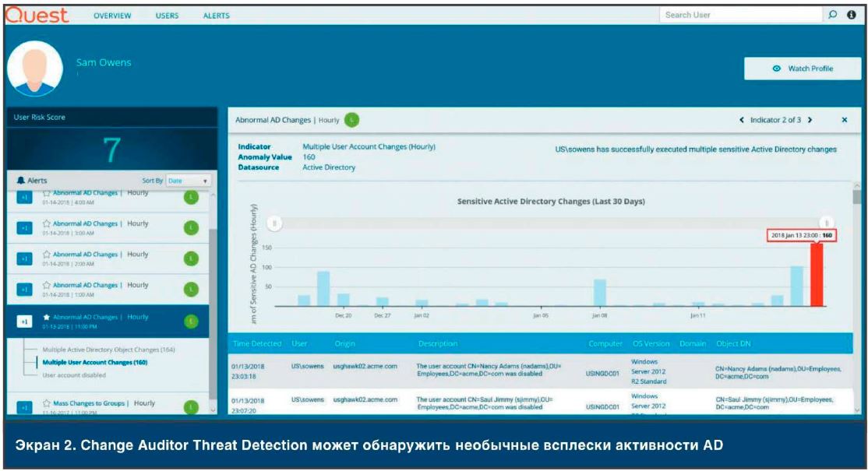Open Mass Changes to Groups alert
This screenshot has width=868, height=471.
point(108,404)
